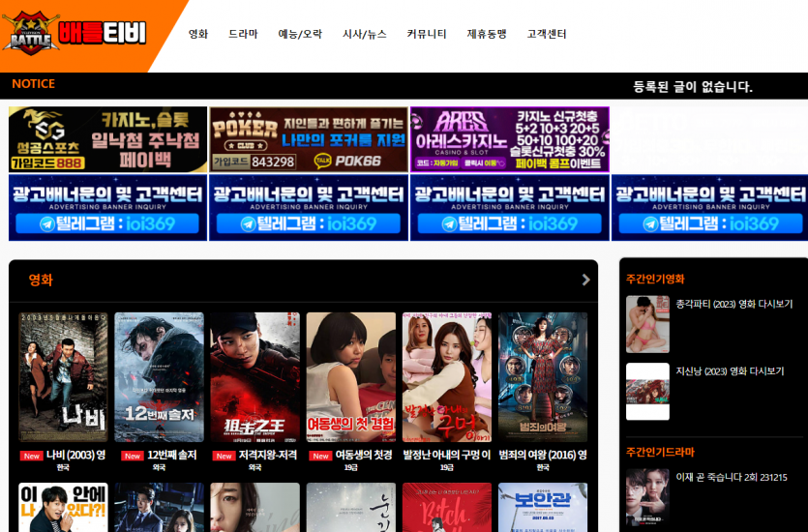808x532 pixels.
Task: Click the fourth 광고배너문의 telegram banner
Action: click(x=709, y=208)
